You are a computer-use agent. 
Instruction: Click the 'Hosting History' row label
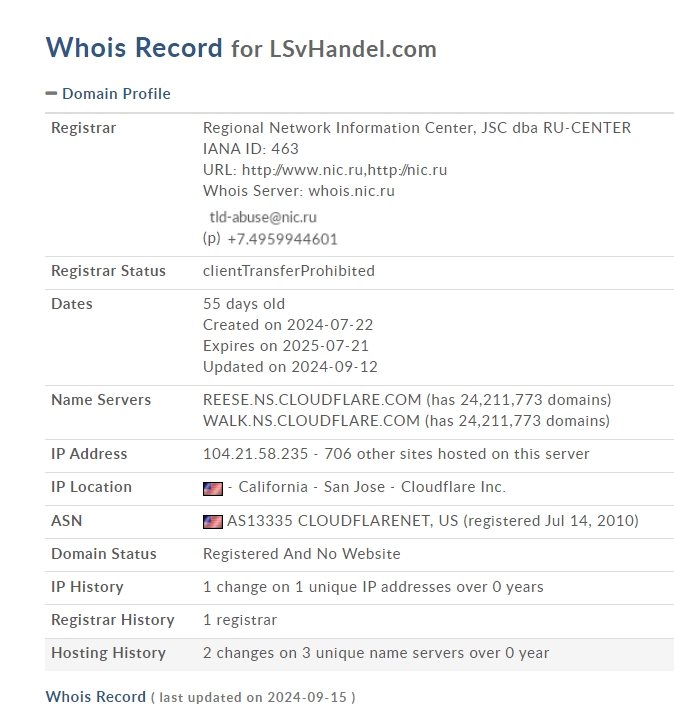[108, 653]
